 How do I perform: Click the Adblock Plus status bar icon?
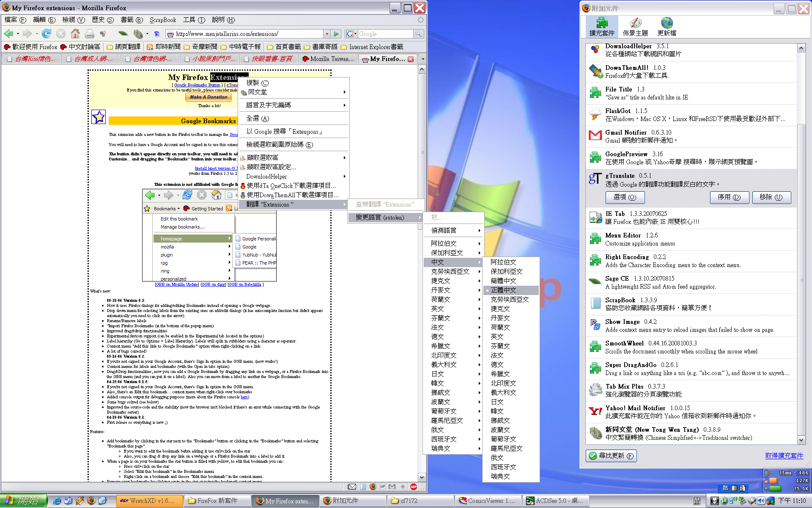pyautogui.click(x=414, y=487)
